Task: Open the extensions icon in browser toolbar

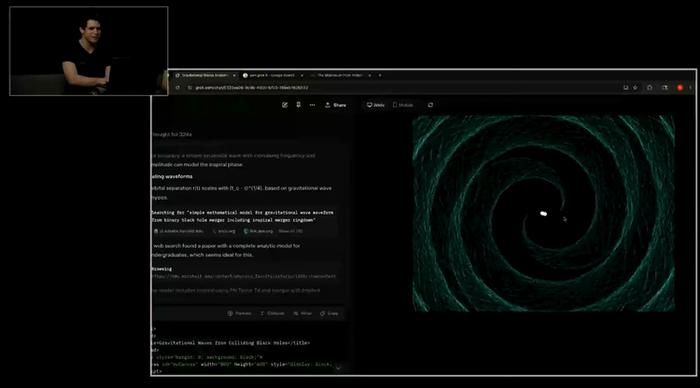Action: pos(665,88)
